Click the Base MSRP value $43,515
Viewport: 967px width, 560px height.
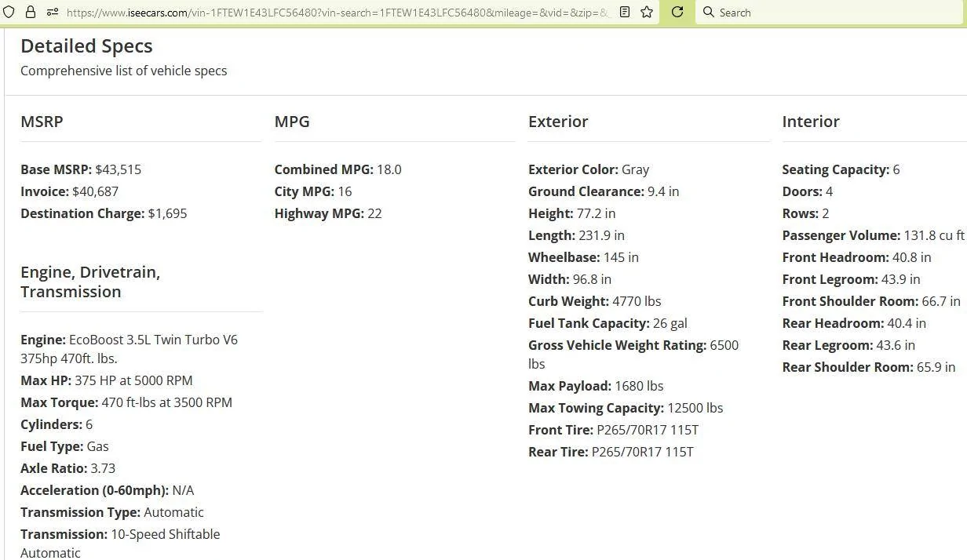119,169
